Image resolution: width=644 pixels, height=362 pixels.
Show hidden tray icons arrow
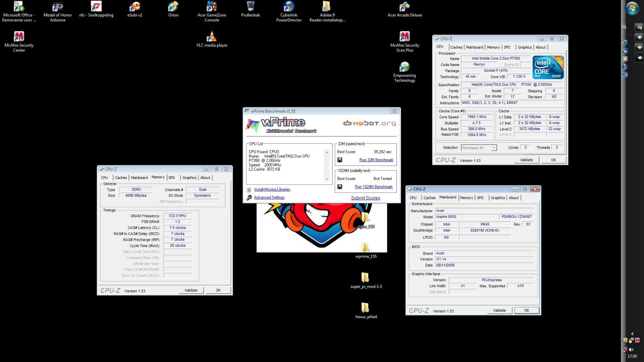[x=632, y=334]
